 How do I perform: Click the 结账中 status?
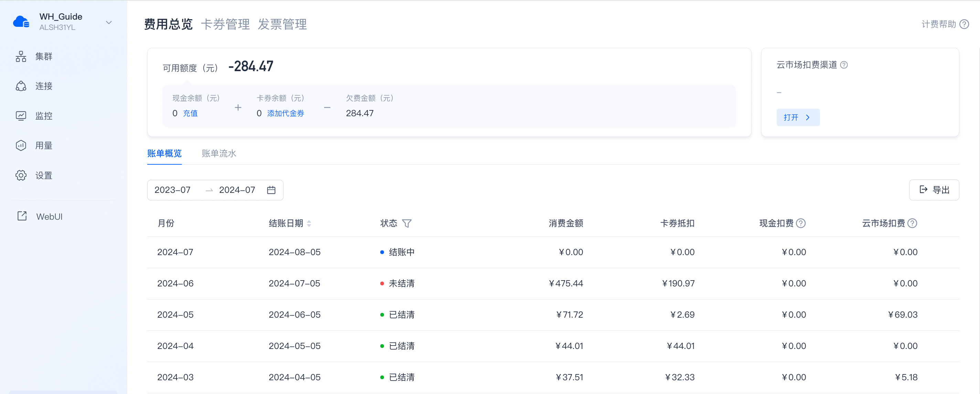402,252
